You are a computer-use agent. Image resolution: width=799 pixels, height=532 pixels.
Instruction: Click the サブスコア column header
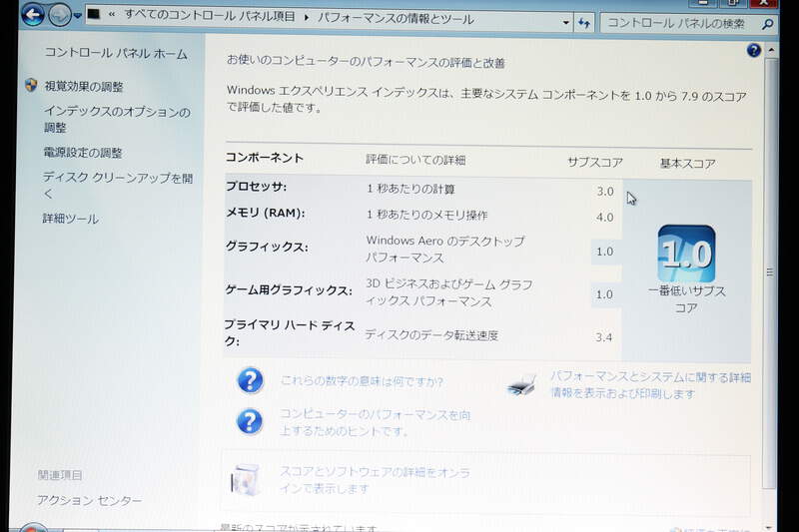[x=595, y=162]
